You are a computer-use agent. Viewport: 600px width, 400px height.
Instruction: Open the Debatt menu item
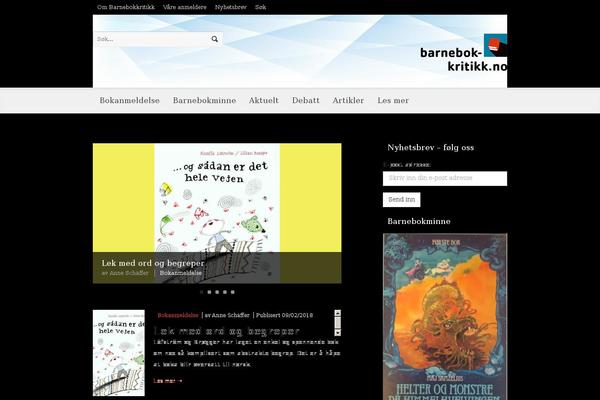[306, 100]
